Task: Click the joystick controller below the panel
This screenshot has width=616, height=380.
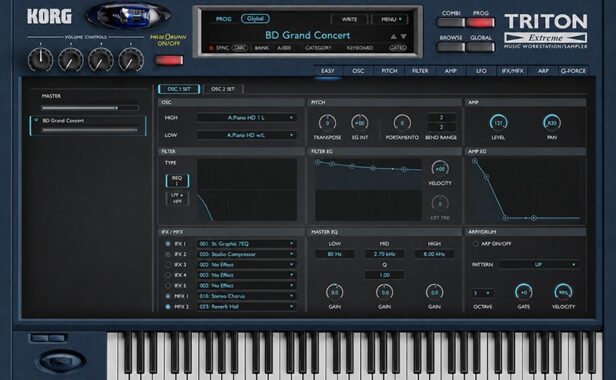Action: click(62, 361)
